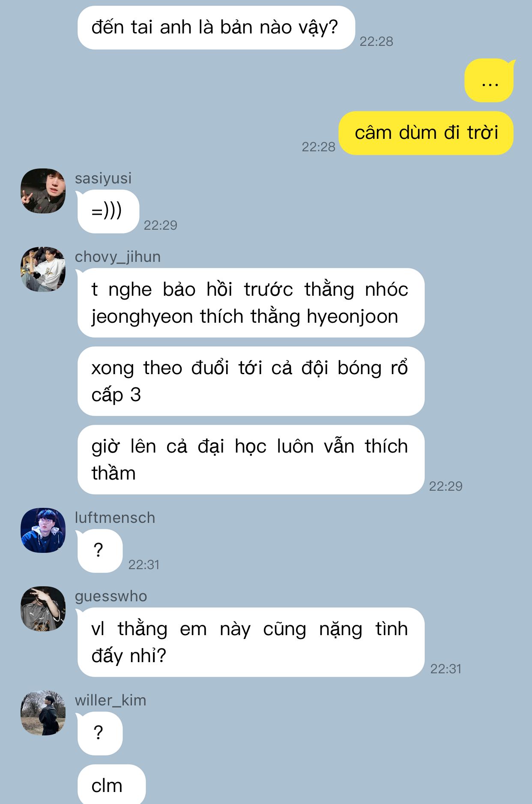
Task: Select the sasiyusi username label
Action: coord(103,178)
